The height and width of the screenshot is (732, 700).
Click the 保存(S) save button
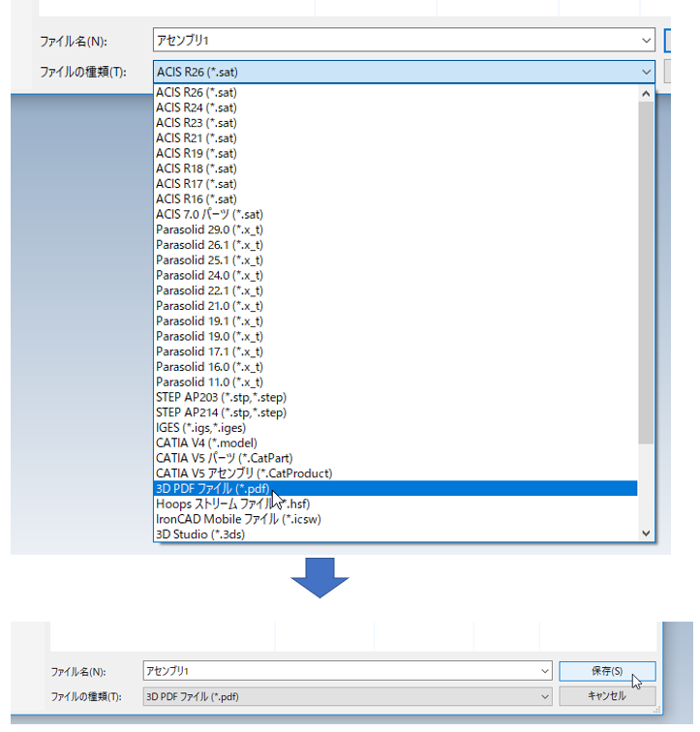[x=607, y=671]
